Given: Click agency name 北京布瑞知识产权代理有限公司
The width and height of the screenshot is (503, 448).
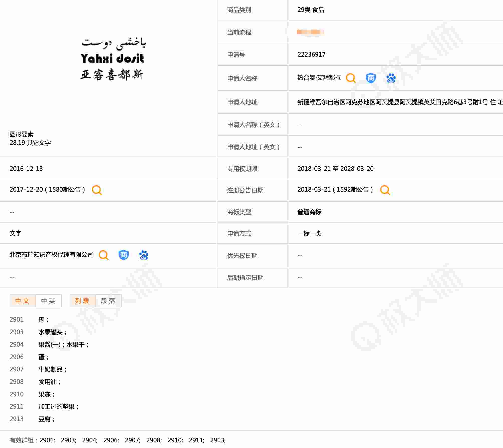Looking at the screenshot, I should [51, 255].
